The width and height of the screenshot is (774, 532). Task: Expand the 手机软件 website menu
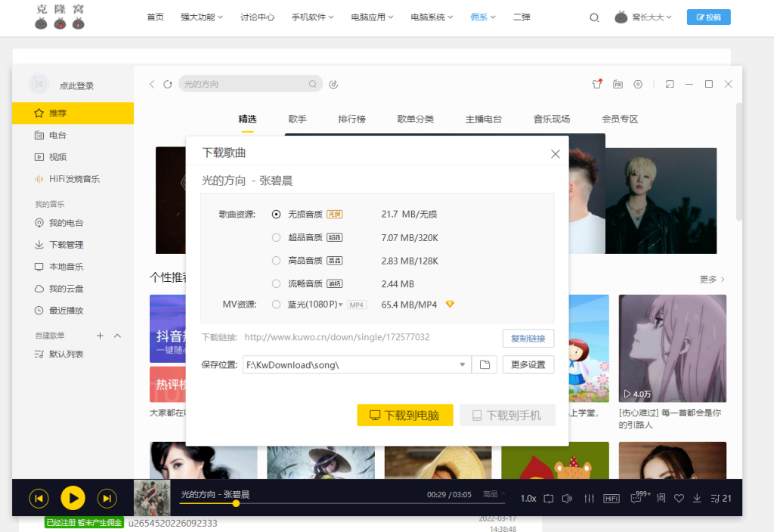pos(312,17)
